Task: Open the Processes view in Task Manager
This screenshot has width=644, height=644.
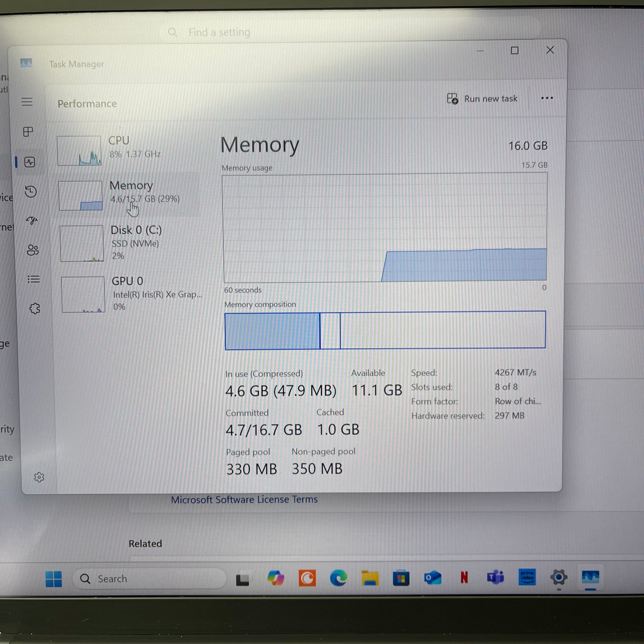Action: pyautogui.click(x=28, y=132)
